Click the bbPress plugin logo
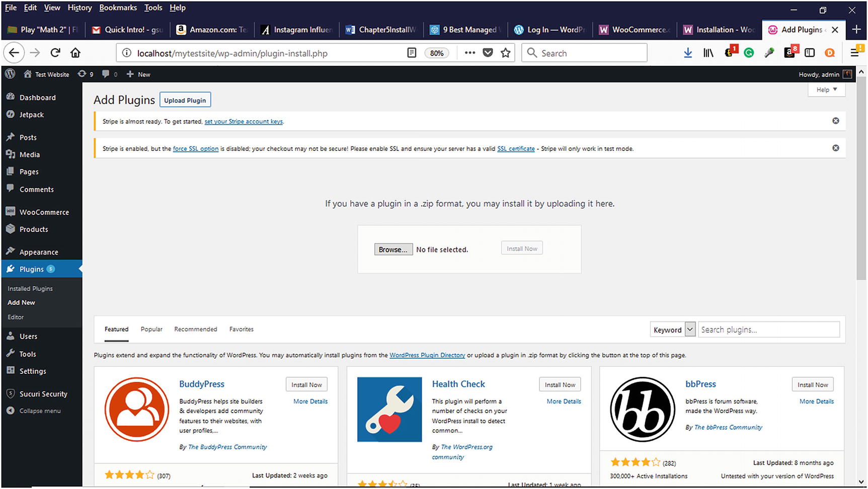The height and width of the screenshot is (489, 868). (643, 410)
